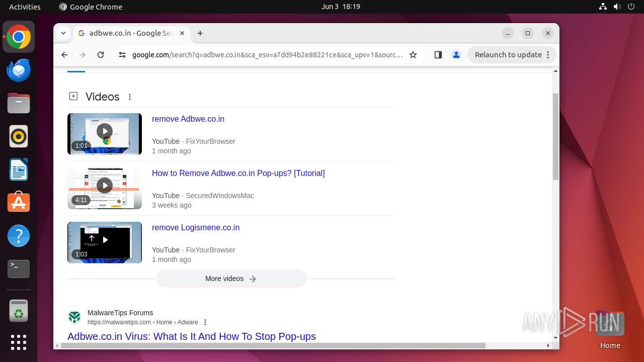Open Chrome profile avatar
644x362 pixels.
point(456,55)
